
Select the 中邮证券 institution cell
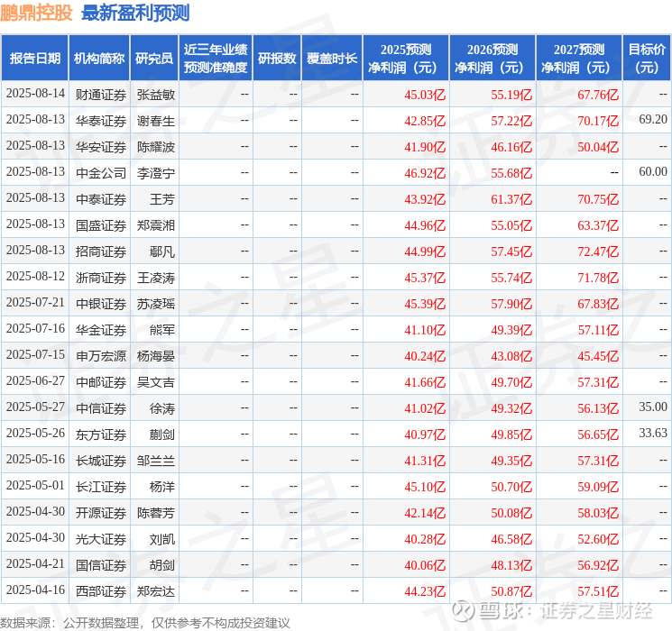point(101,382)
